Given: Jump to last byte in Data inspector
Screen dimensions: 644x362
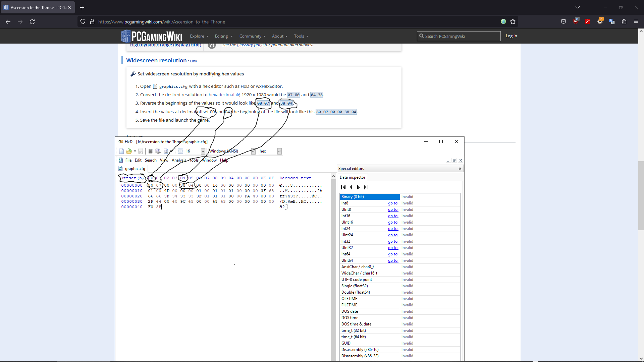Looking at the screenshot, I should point(366,187).
